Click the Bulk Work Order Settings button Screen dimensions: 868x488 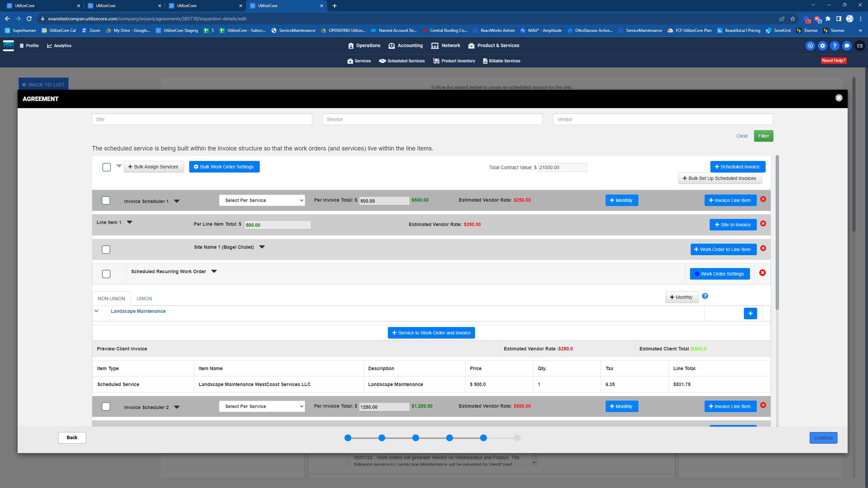coord(224,167)
